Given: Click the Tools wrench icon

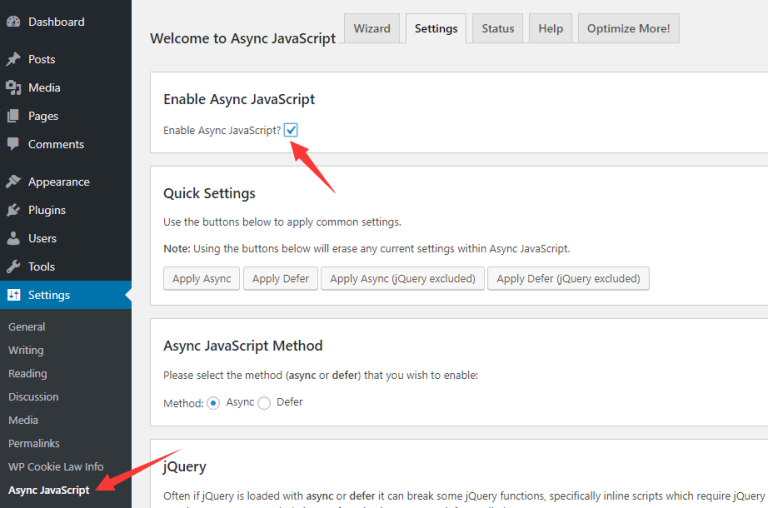Looking at the screenshot, I should click(x=14, y=266).
